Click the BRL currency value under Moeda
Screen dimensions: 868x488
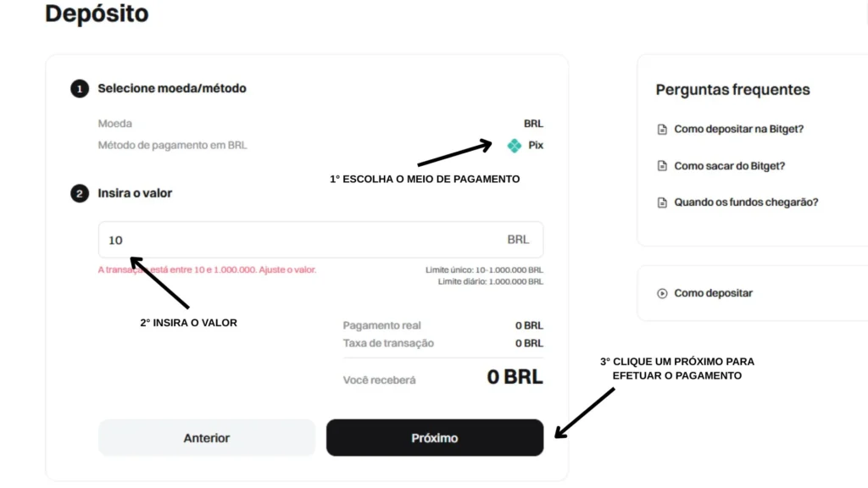pos(533,124)
